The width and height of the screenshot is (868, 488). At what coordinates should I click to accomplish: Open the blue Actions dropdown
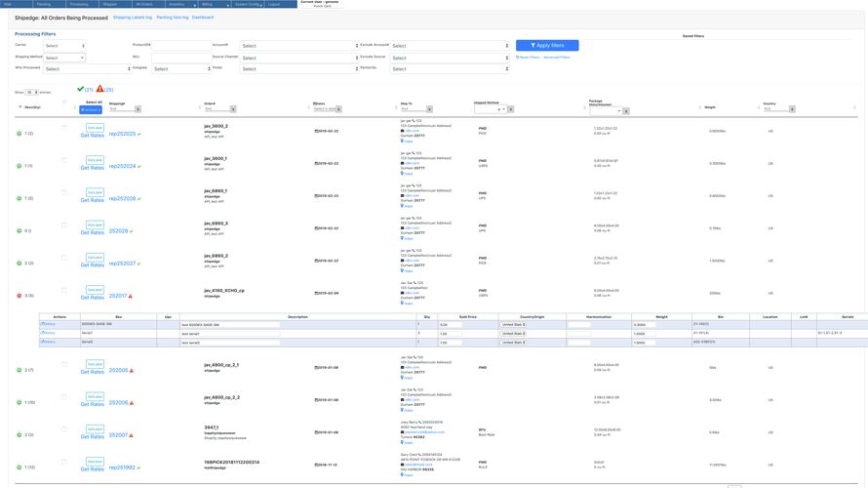click(x=90, y=109)
